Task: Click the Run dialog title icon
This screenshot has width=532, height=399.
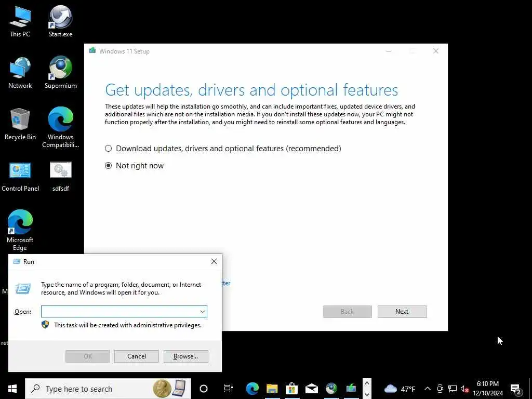Action: [16, 261]
